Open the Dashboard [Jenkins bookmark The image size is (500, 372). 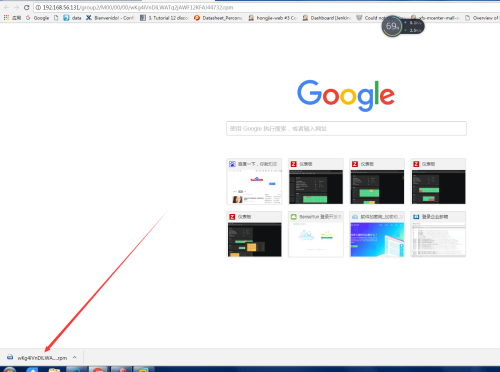point(327,18)
